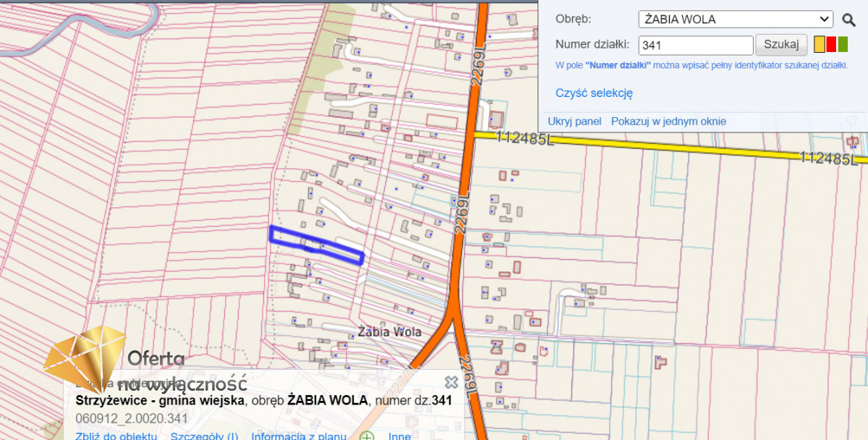
Task: Click the Inne link in popup
Action: click(x=399, y=436)
